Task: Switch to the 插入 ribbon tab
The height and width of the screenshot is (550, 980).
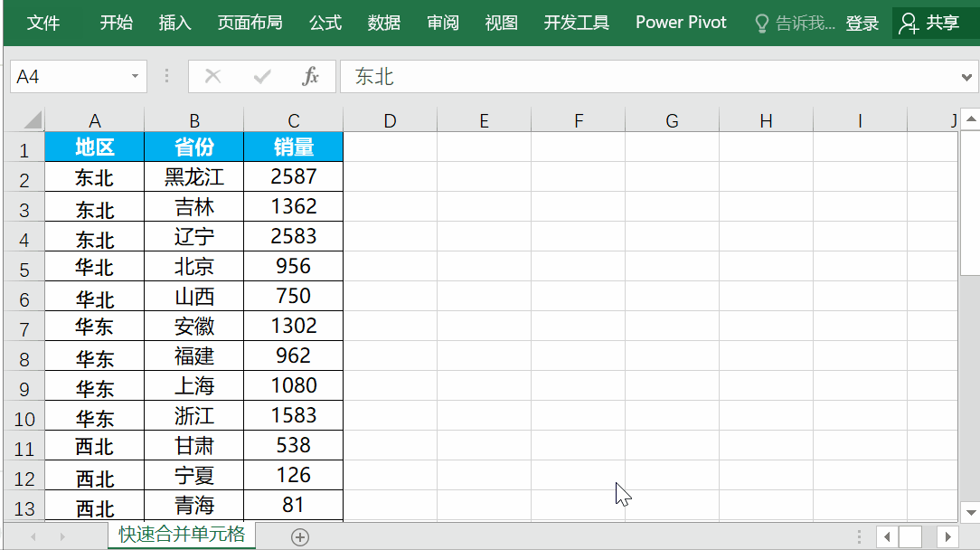Action: pyautogui.click(x=174, y=24)
